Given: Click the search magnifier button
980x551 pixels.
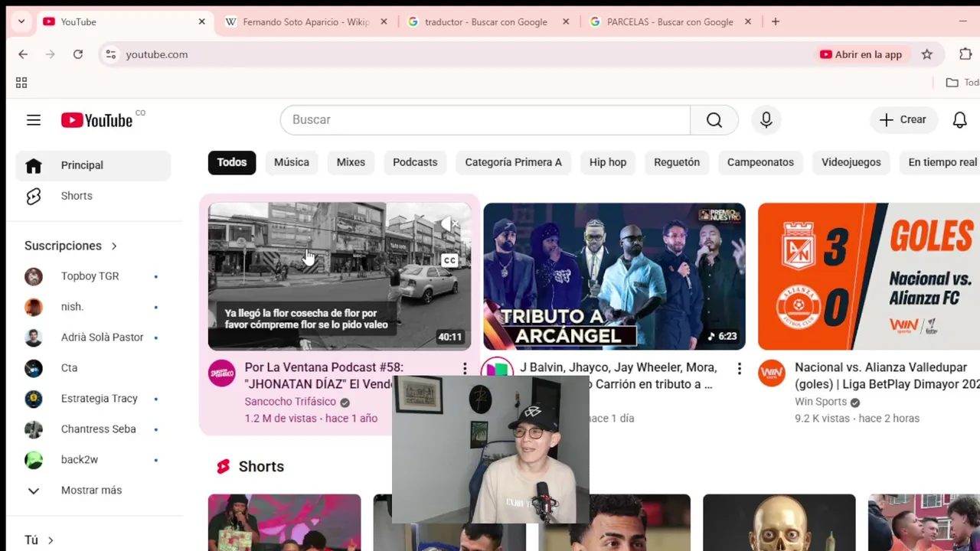Looking at the screenshot, I should [714, 120].
